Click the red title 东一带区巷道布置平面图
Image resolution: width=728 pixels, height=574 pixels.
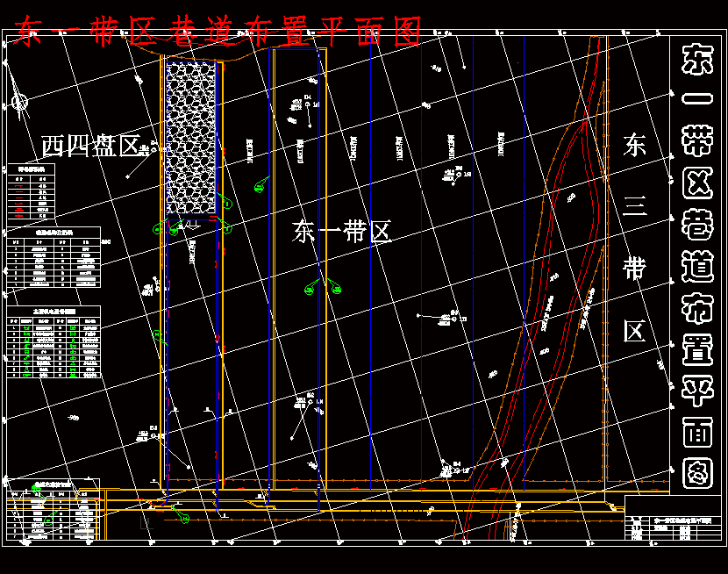[218, 32]
